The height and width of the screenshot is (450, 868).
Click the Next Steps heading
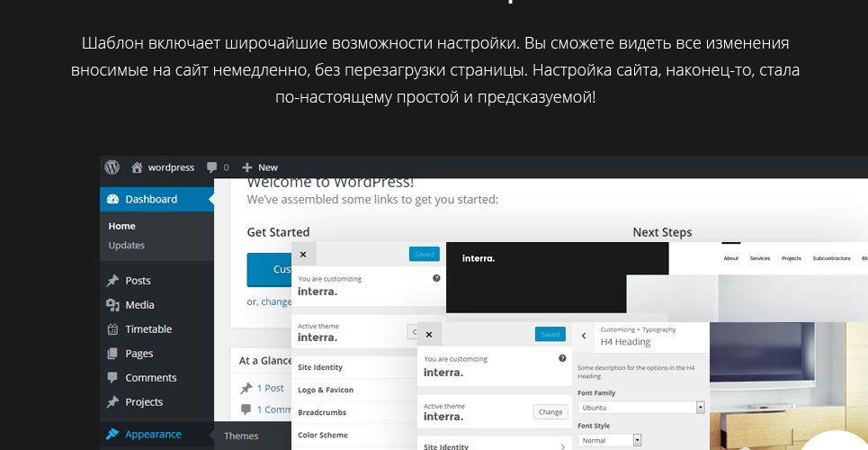coord(663,232)
